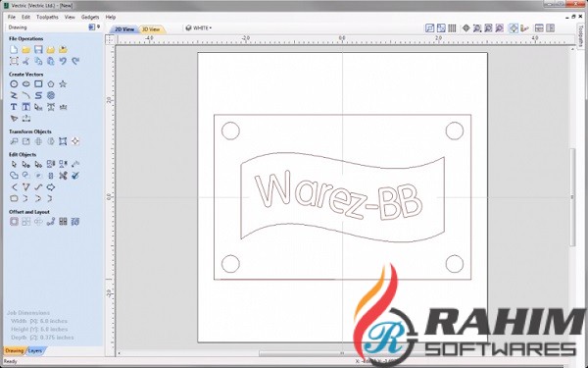Click the 'Offset and Layout' section heading
Viewport: 588px width, 368px height.
29,212
